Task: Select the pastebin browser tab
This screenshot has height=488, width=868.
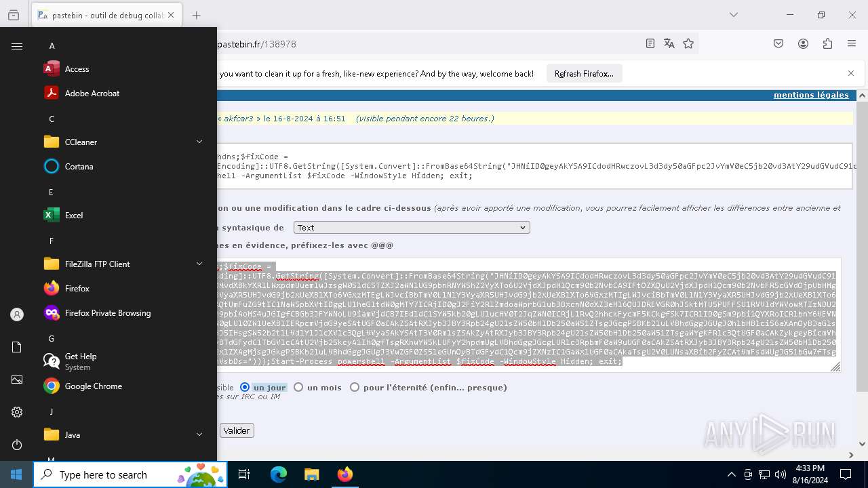Action: coord(106,15)
